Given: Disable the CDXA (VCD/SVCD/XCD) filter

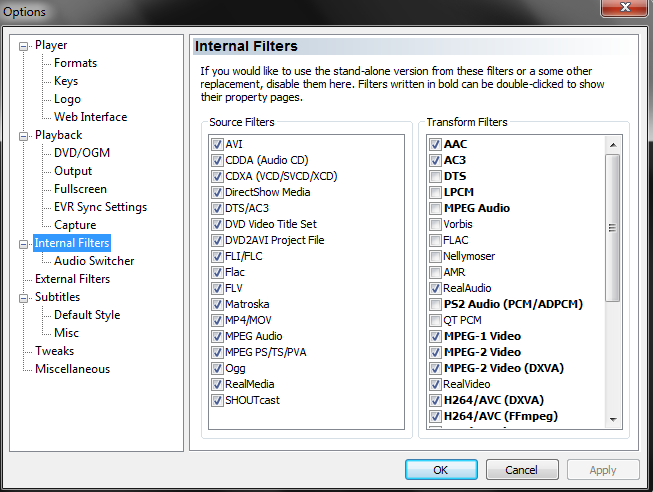Looking at the screenshot, I should [217, 176].
